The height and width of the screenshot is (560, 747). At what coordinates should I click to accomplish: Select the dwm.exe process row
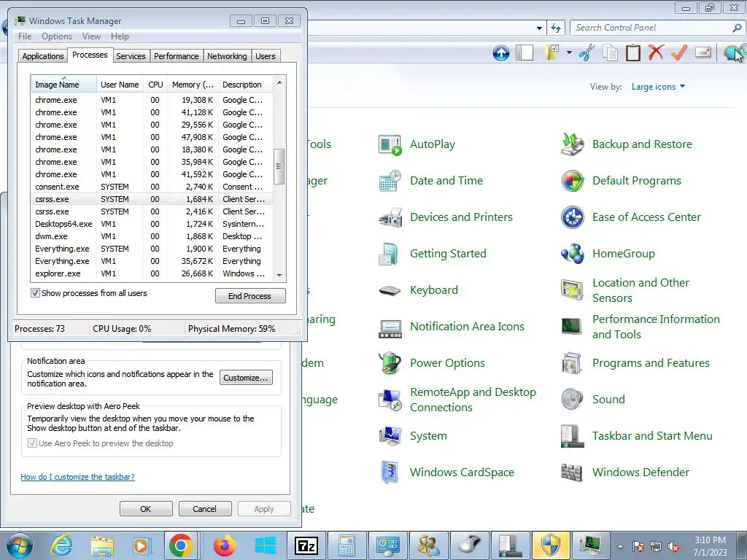click(x=152, y=236)
